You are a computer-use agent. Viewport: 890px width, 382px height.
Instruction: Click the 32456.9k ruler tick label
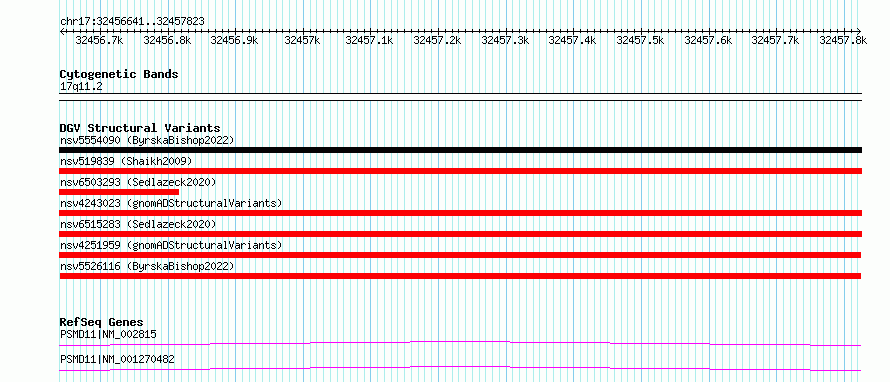click(x=235, y=40)
